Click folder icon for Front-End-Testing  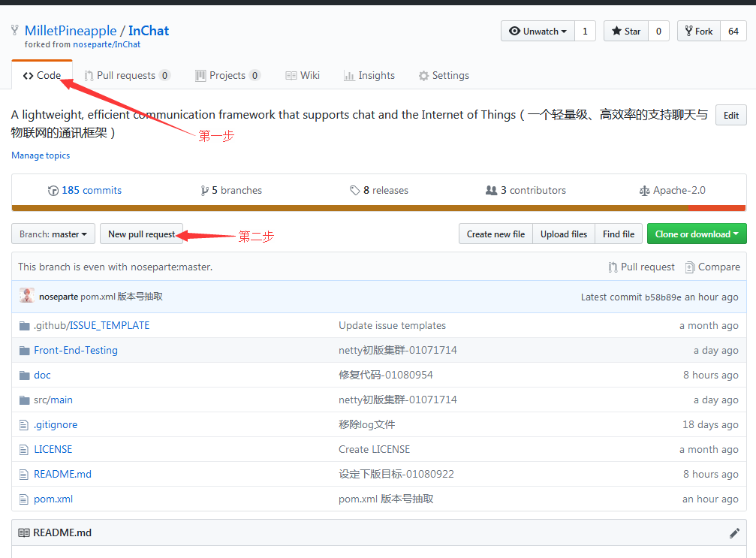click(x=25, y=351)
